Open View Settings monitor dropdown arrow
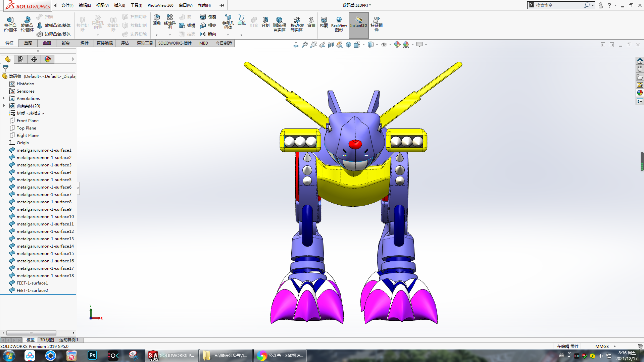The image size is (644, 362). [x=426, y=45]
